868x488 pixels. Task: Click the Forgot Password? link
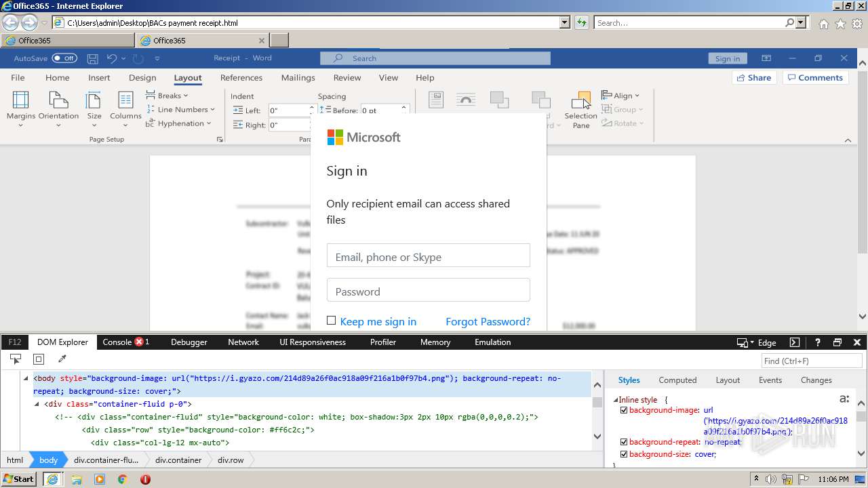click(x=488, y=321)
